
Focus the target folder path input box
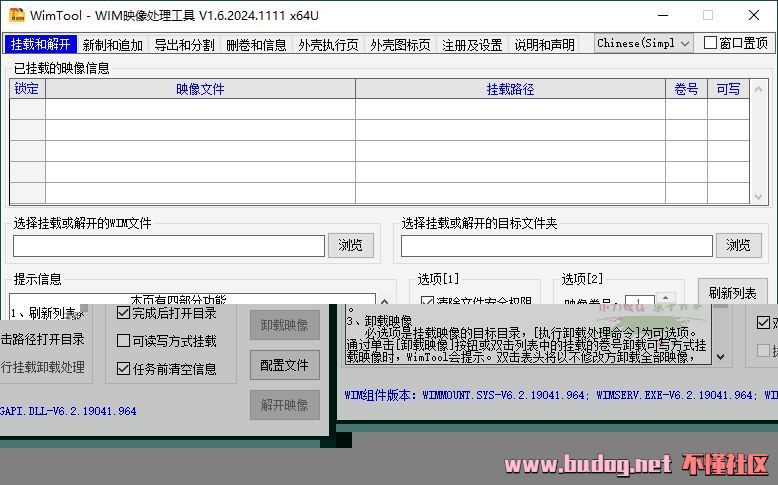(x=557, y=246)
